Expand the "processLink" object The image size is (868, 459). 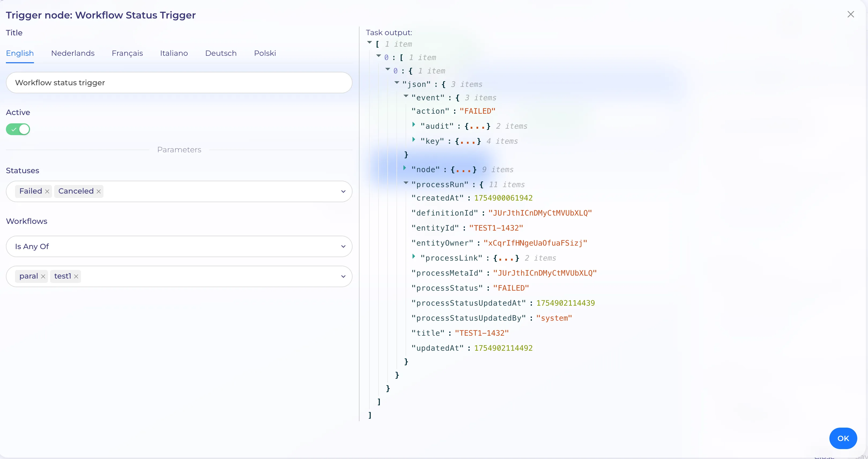click(414, 257)
